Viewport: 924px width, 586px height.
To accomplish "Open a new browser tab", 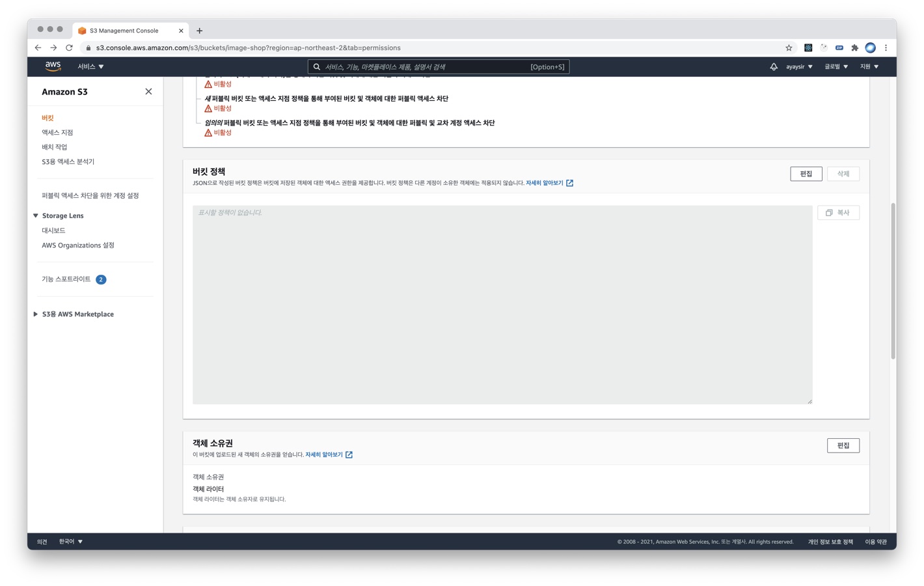I will pos(200,31).
